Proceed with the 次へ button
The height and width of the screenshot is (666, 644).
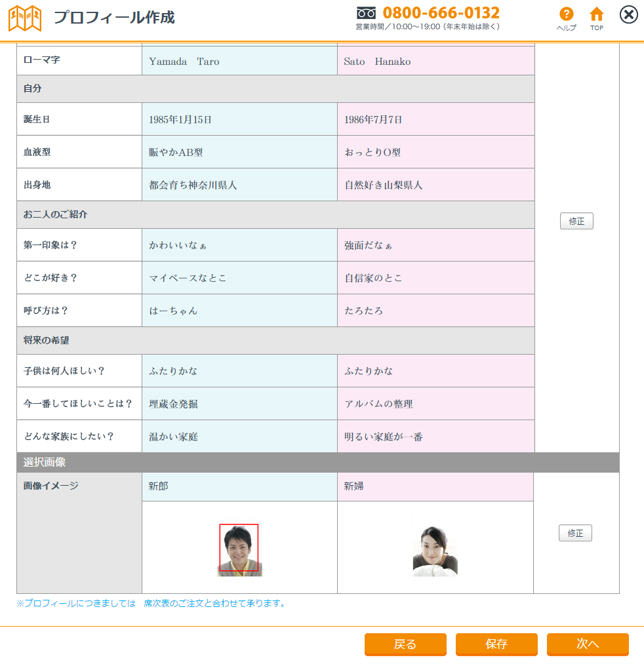pos(588,644)
